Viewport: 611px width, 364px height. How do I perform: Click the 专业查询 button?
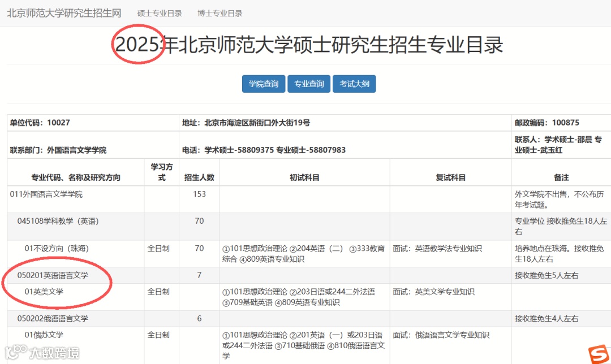[309, 84]
